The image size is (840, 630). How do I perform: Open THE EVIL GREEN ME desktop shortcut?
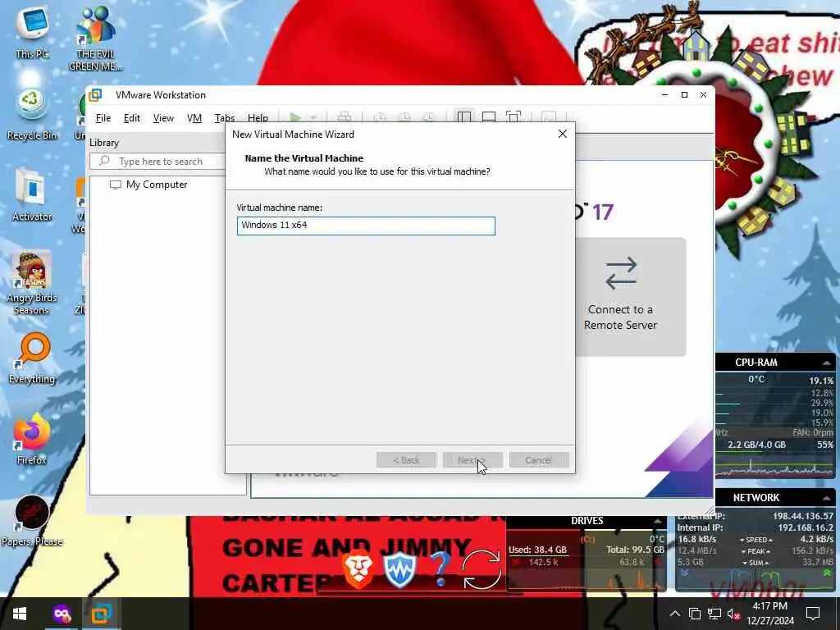pos(95,39)
